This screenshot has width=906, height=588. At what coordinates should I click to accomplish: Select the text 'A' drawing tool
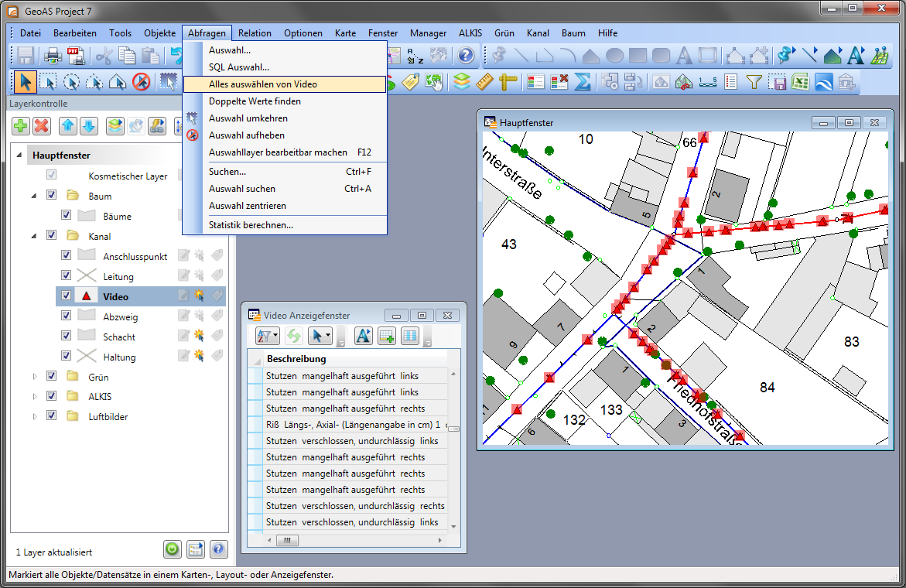(684, 56)
